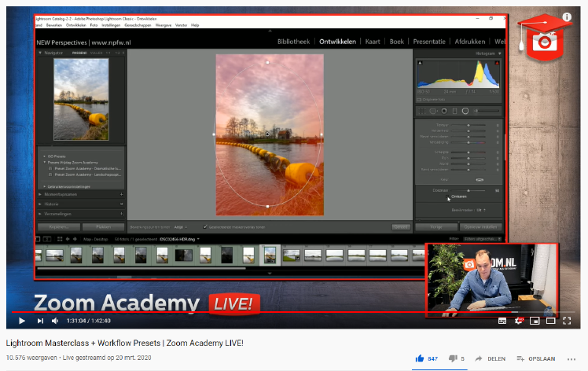The image size is (588, 371).
Task: Expand the ISO Presets folder
Action: [44, 156]
